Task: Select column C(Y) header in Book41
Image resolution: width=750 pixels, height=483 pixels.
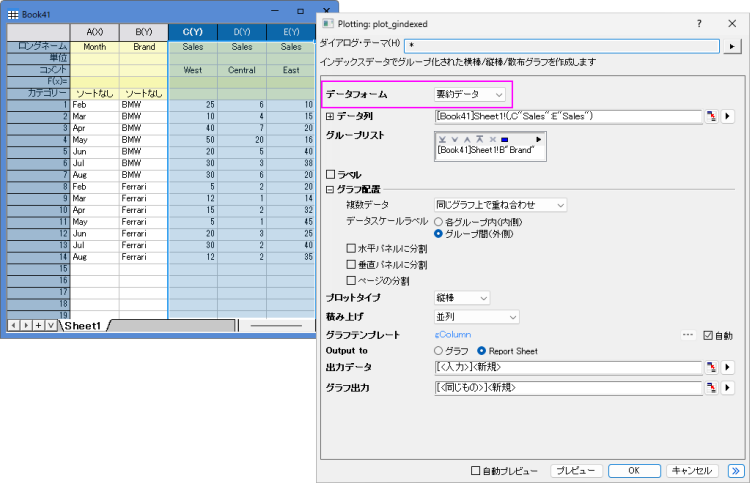Action: point(193,32)
